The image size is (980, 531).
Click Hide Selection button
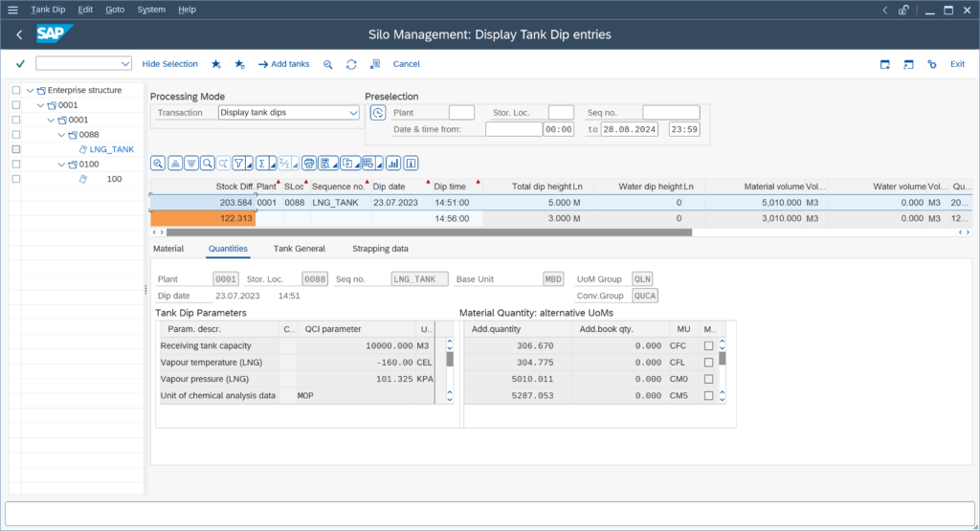pos(169,64)
